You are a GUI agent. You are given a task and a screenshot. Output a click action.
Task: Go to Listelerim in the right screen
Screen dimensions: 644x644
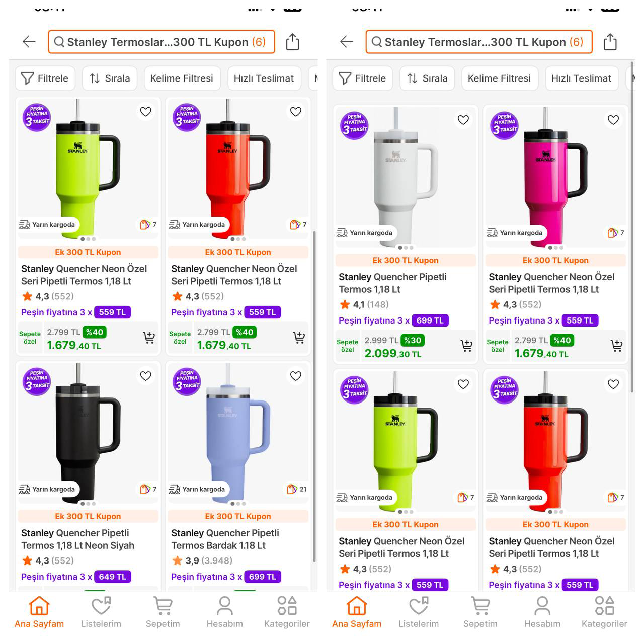click(419, 612)
